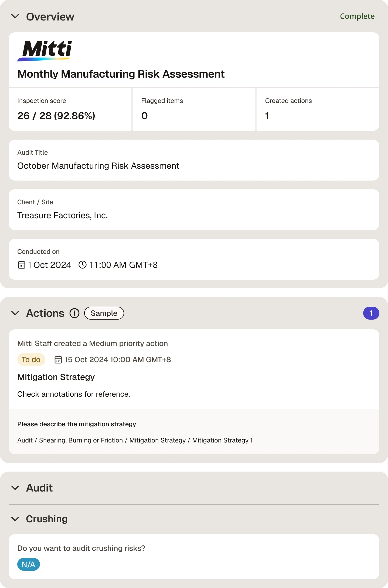Open the Mitigation Strategy action title
This screenshot has width=388, height=588.
56,377
